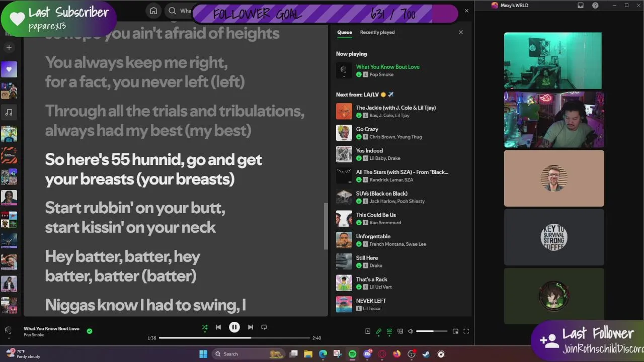Screen dimensions: 644x362
Task: Pause the current song
Action: 234,327
